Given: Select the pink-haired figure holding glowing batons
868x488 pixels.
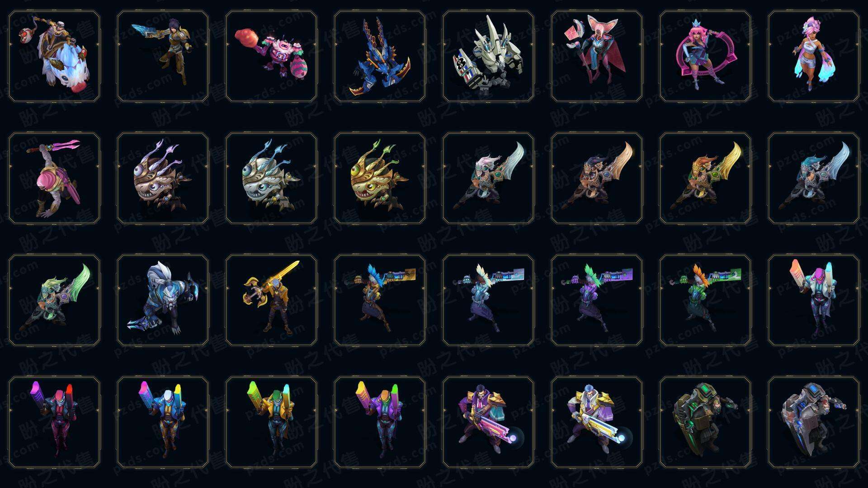Looking at the screenshot, I should [814, 300].
